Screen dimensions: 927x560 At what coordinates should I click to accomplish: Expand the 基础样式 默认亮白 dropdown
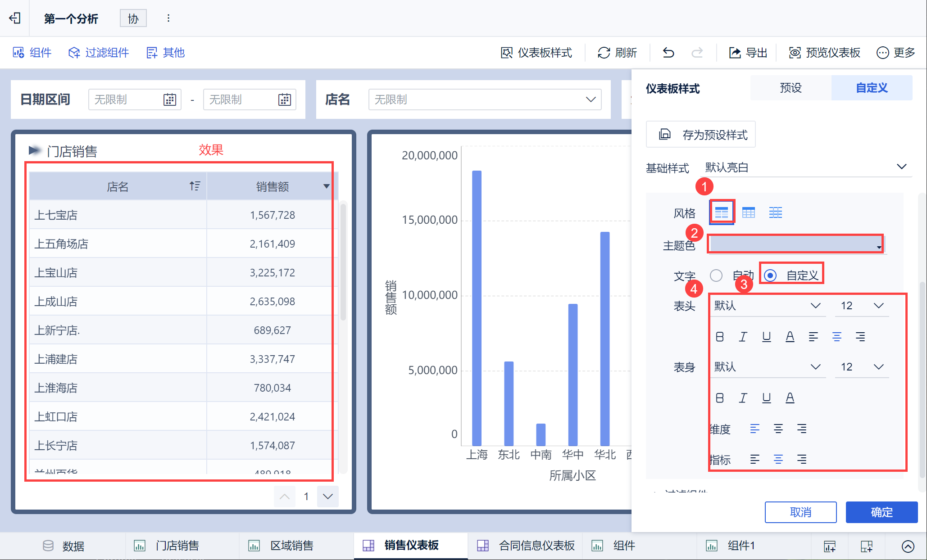point(901,167)
